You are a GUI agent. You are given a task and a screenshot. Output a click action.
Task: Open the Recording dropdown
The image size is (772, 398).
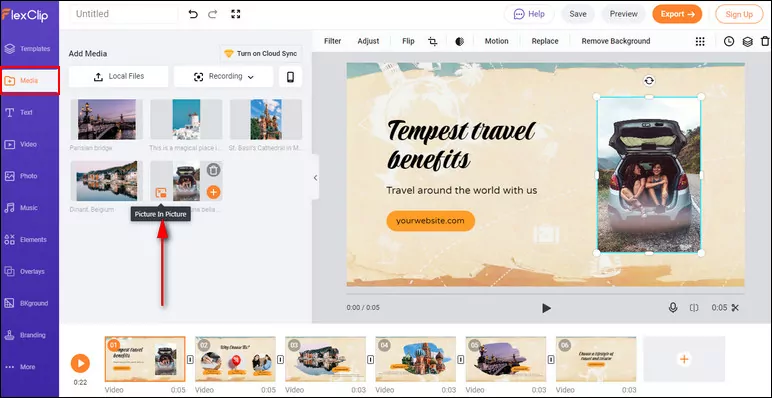click(x=224, y=77)
